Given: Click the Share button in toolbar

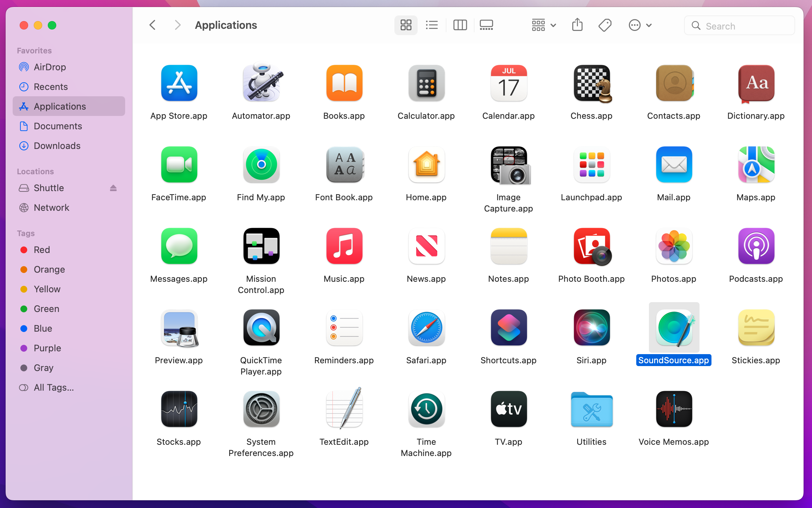Looking at the screenshot, I should pos(577,25).
